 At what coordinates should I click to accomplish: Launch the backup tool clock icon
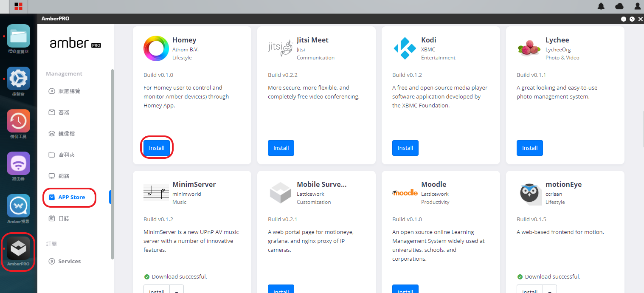click(18, 121)
